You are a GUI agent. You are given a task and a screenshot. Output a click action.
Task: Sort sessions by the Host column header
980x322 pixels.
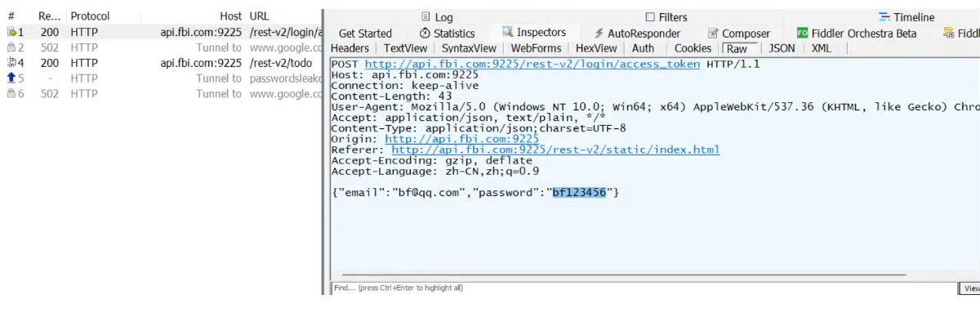click(x=231, y=16)
